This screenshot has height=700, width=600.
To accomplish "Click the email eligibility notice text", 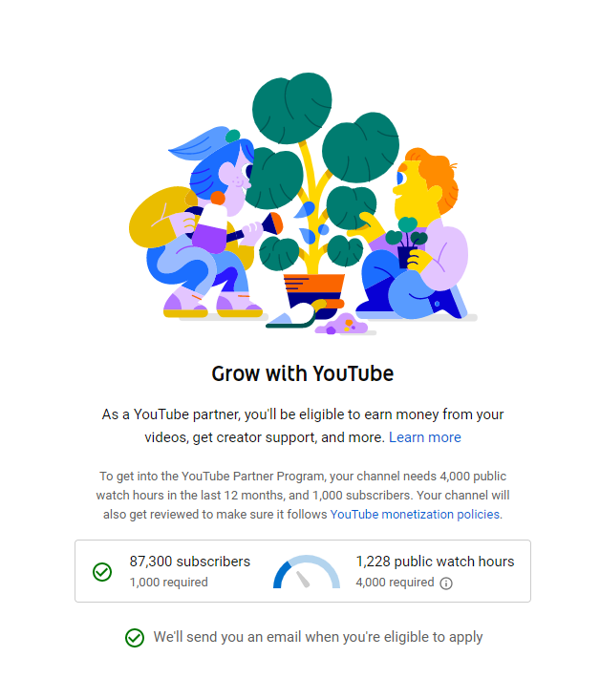I will pyautogui.click(x=317, y=637).
